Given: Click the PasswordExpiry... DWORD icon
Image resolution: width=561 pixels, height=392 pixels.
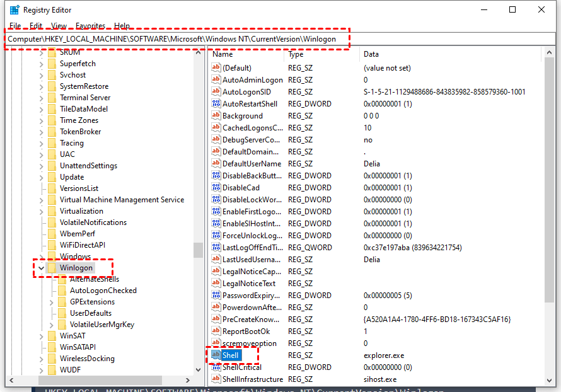Looking at the screenshot, I should point(216,295).
